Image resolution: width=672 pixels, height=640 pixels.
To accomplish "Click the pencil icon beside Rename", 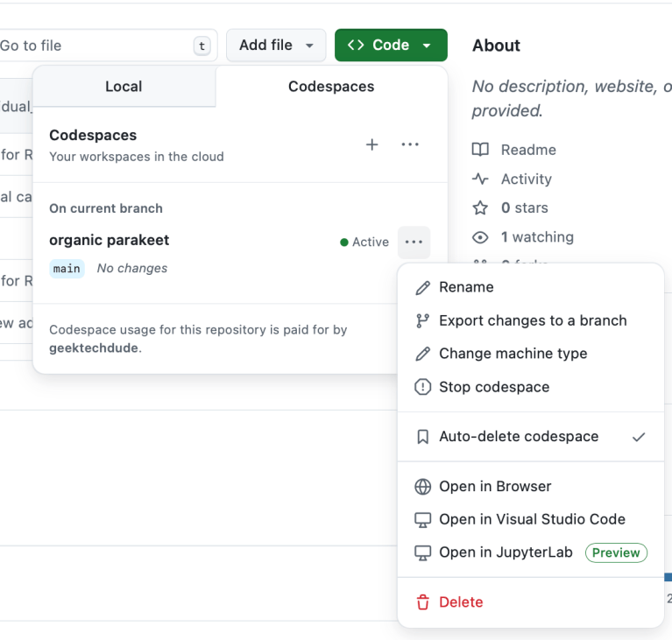I will (x=422, y=287).
